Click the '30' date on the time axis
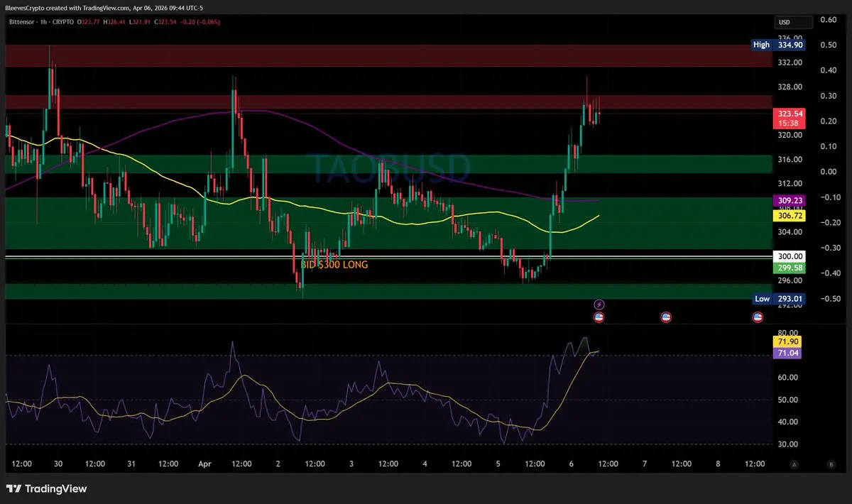The image size is (852, 504). click(58, 464)
